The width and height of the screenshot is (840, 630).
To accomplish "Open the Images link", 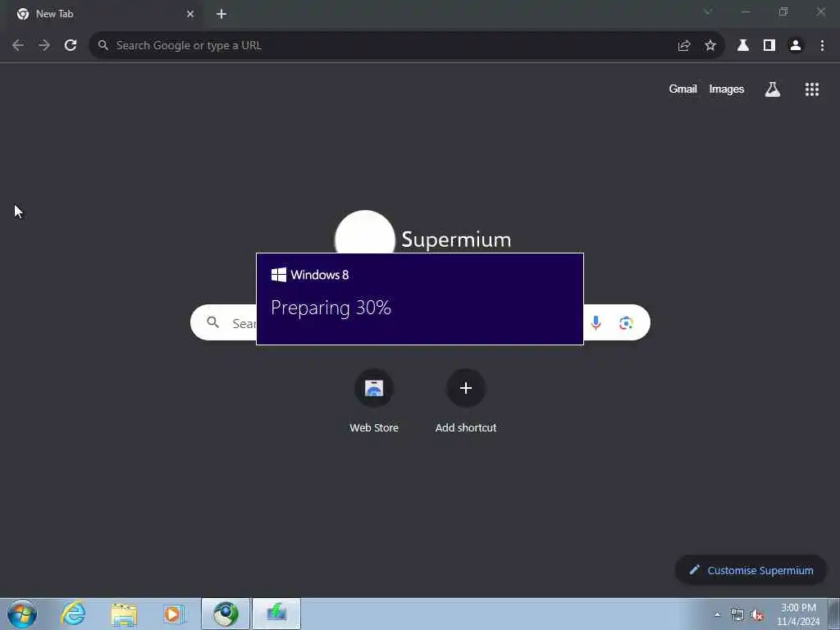I will (727, 89).
